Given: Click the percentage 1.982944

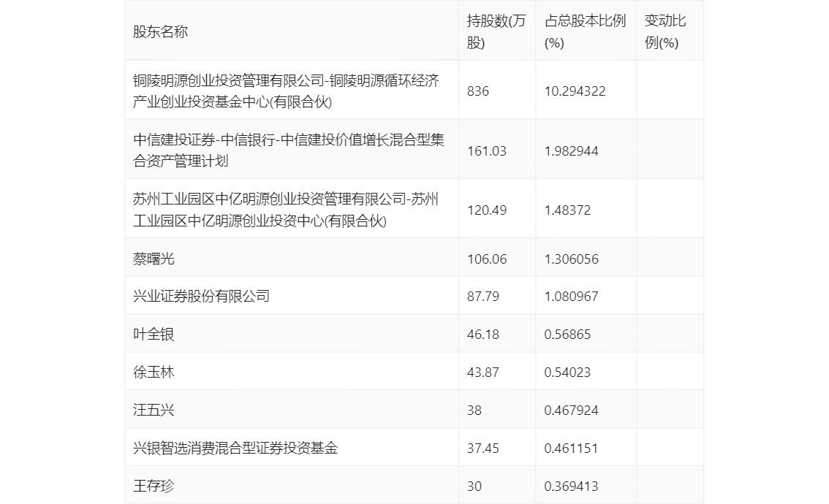Looking at the screenshot, I should pyautogui.click(x=572, y=151).
